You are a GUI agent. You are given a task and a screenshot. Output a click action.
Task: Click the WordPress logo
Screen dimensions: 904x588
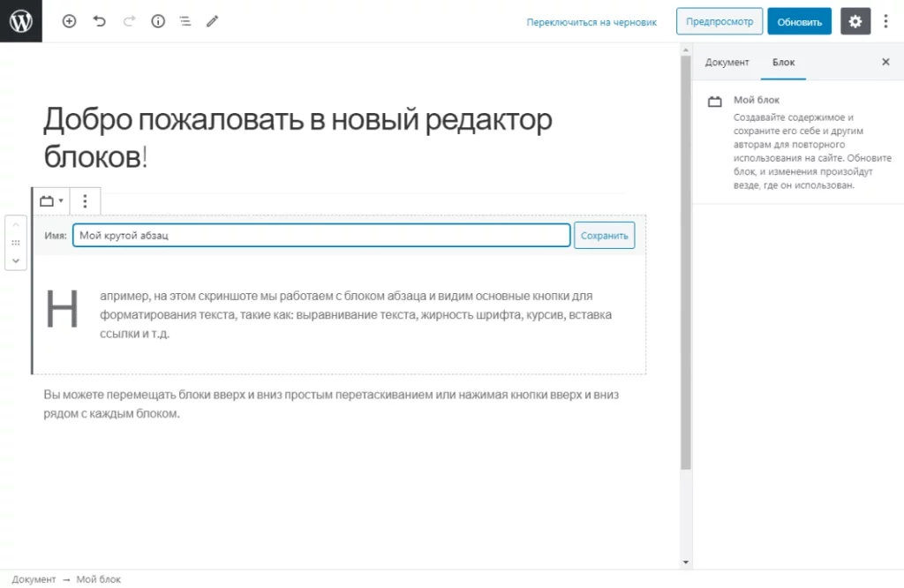coord(21,21)
